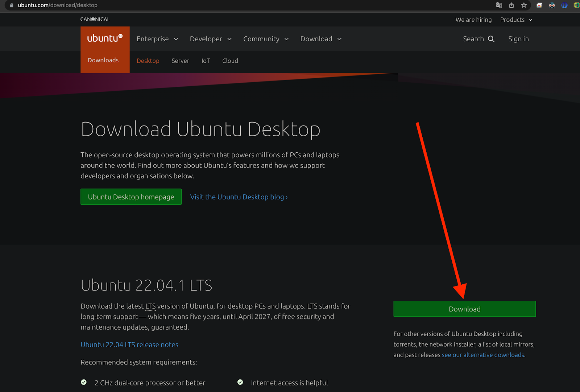Expand the Enterprise dropdown menu

pyautogui.click(x=157, y=39)
